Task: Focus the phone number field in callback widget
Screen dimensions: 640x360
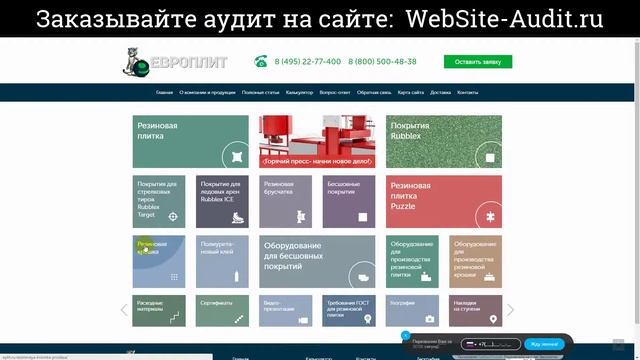Action: [491, 344]
